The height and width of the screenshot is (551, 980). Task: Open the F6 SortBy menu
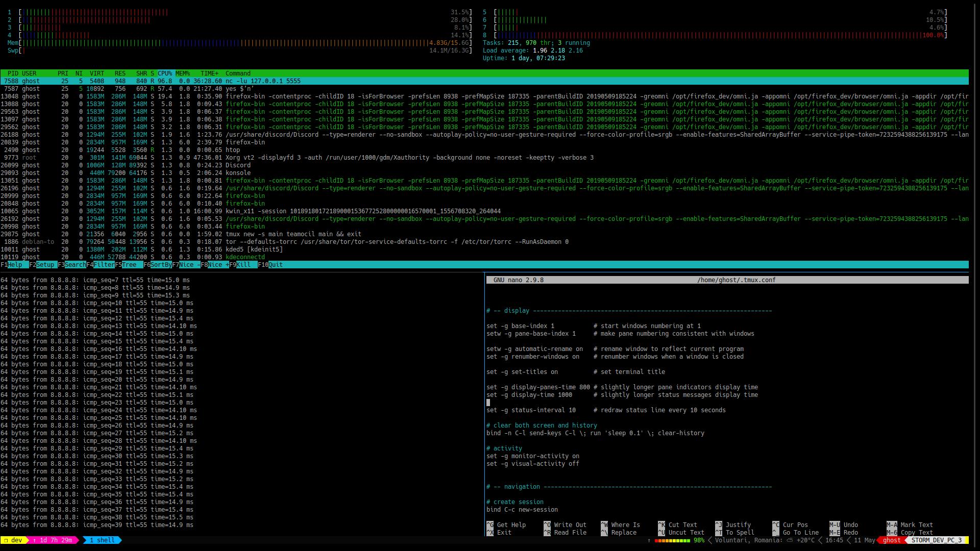(x=158, y=265)
